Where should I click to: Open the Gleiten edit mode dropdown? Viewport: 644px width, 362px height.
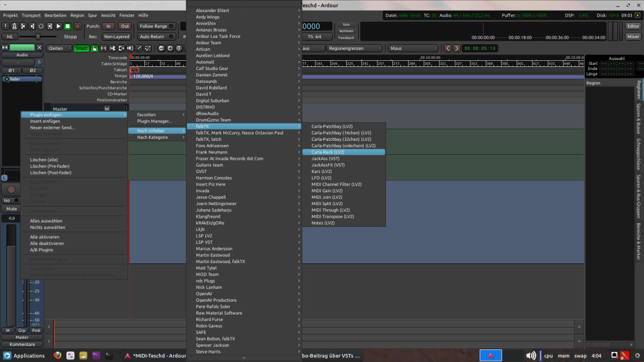[x=59, y=48]
